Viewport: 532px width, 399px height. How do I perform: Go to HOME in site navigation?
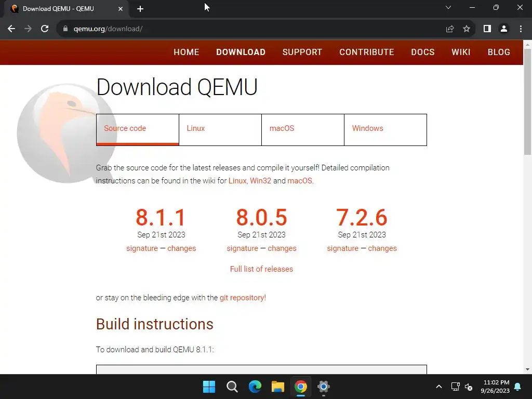[x=187, y=52]
